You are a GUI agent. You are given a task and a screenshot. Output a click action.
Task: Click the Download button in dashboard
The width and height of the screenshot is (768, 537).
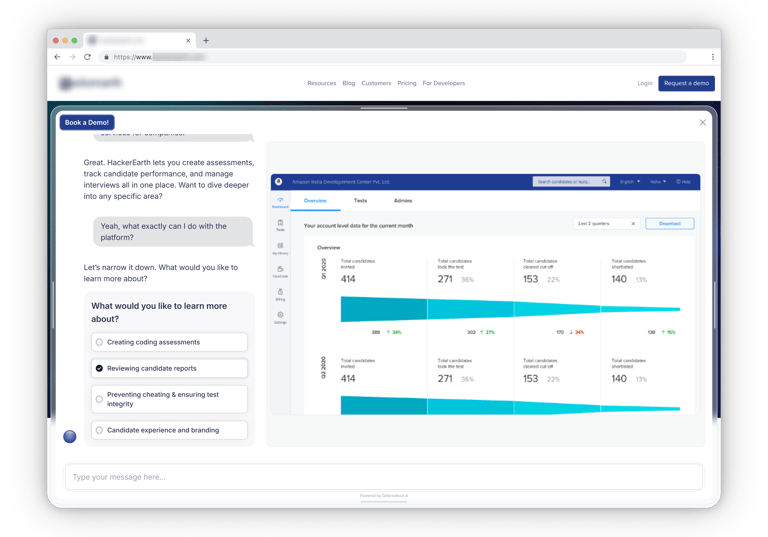(670, 223)
